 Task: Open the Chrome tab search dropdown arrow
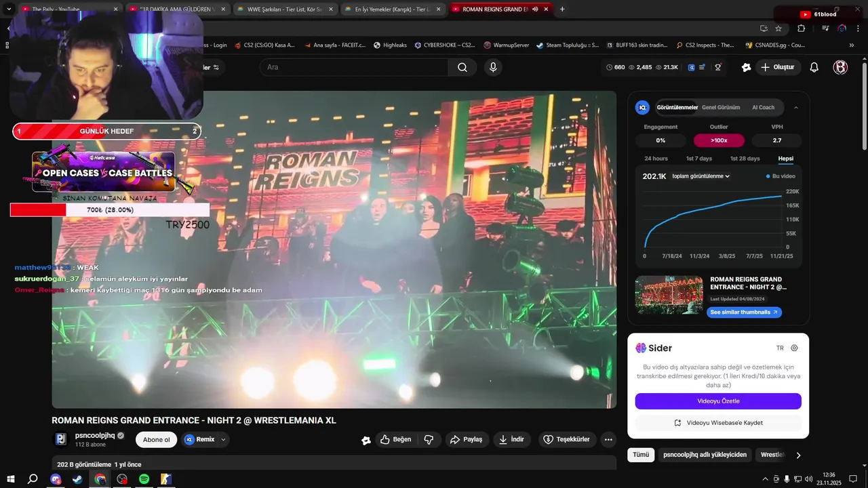[x=9, y=9]
